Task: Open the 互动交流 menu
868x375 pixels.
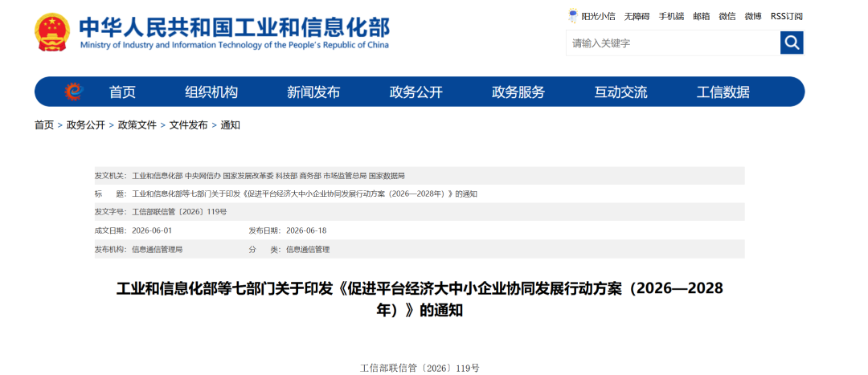Action: 620,92
